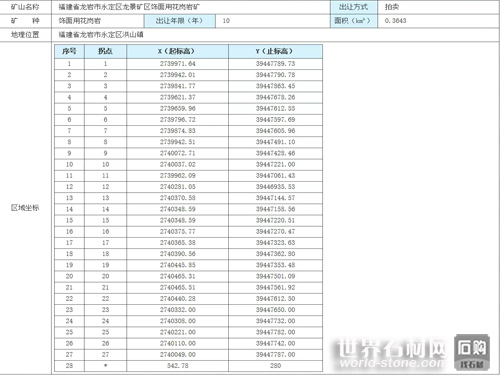Viewport: 500px width, 375px height.
Task: Click the 出让方式 header cell
Action: pos(354,7)
